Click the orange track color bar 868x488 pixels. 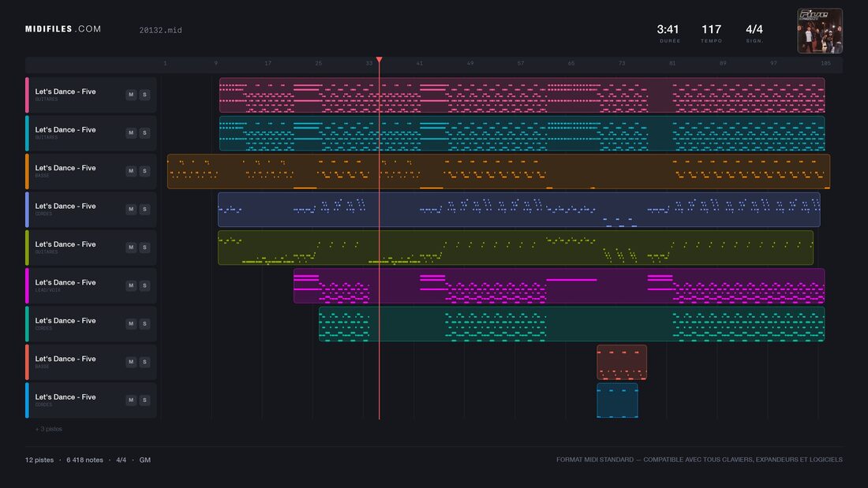[27, 172]
